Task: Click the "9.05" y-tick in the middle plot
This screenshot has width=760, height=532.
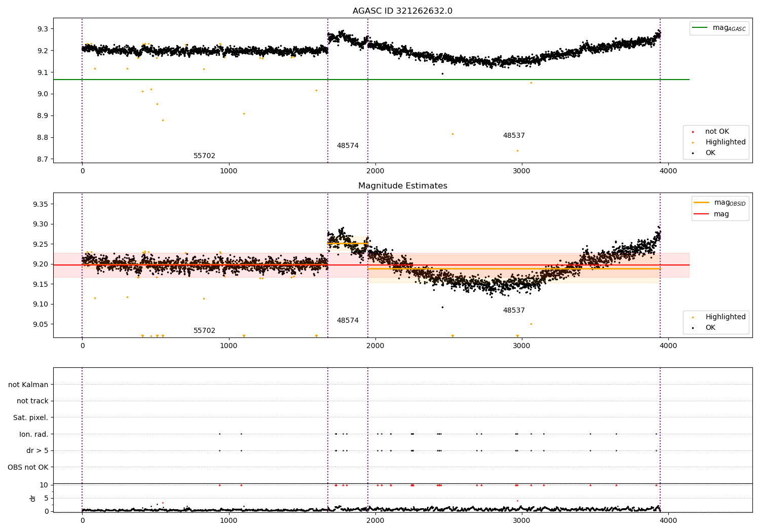Action: pos(41,325)
